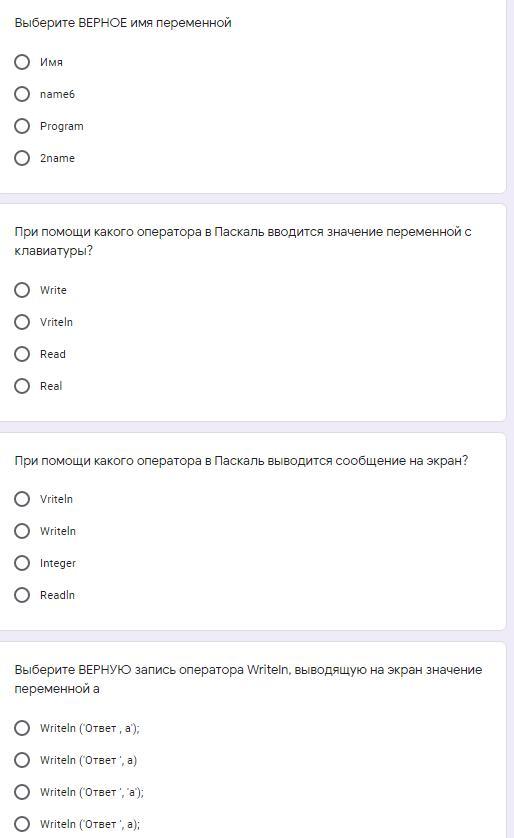Screen dimensions: 514x838
Task: Select option Writeln ('Ответ , a');
Action: coord(22,728)
